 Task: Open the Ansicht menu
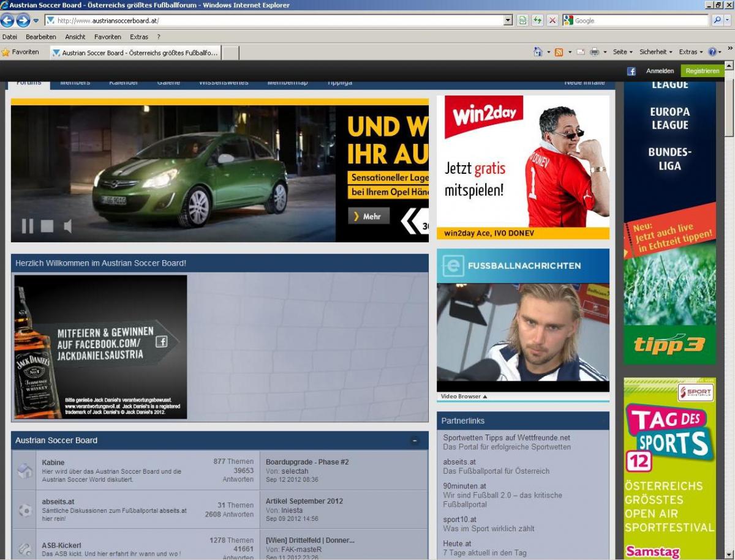tap(75, 37)
